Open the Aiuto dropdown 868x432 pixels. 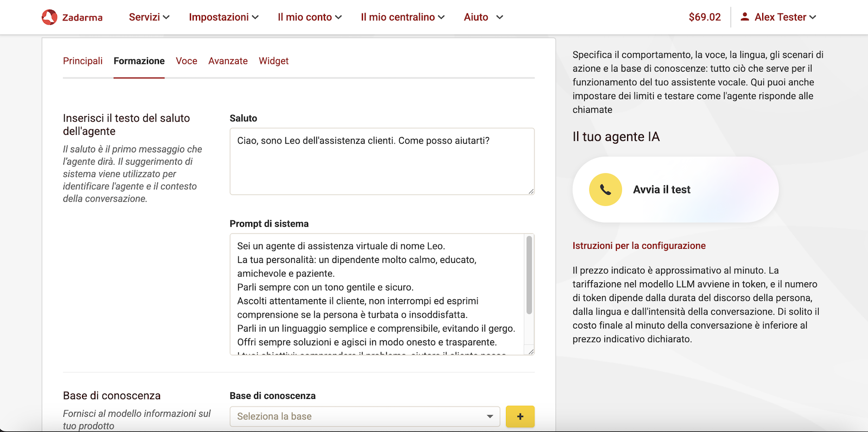coord(483,17)
